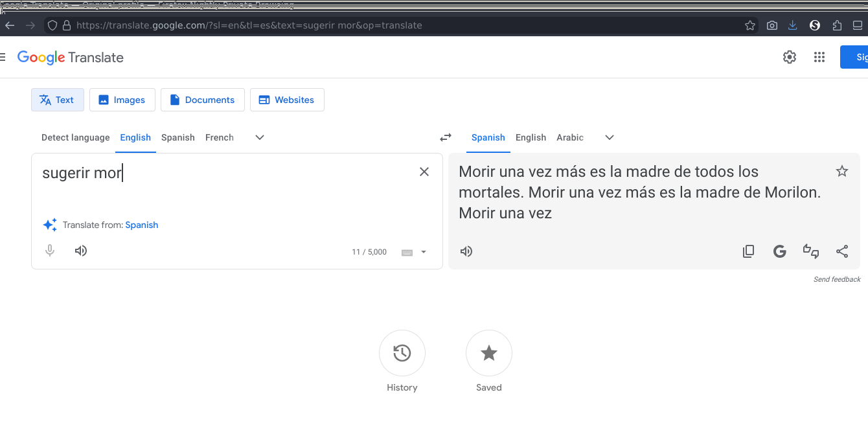Expand more source languages chevron
Screen dimensions: 868x445
tap(260, 137)
